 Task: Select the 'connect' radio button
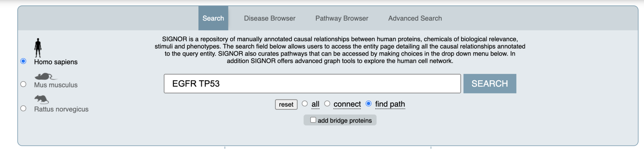[327, 104]
